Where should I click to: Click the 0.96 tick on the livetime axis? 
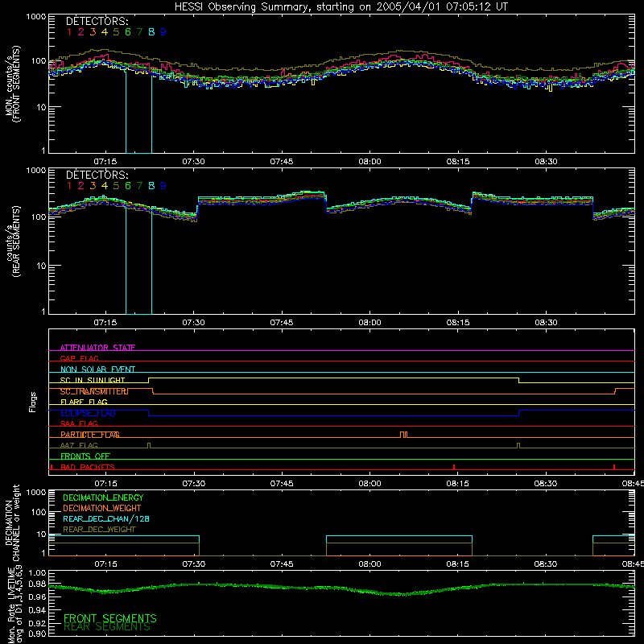(x=38, y=597)
